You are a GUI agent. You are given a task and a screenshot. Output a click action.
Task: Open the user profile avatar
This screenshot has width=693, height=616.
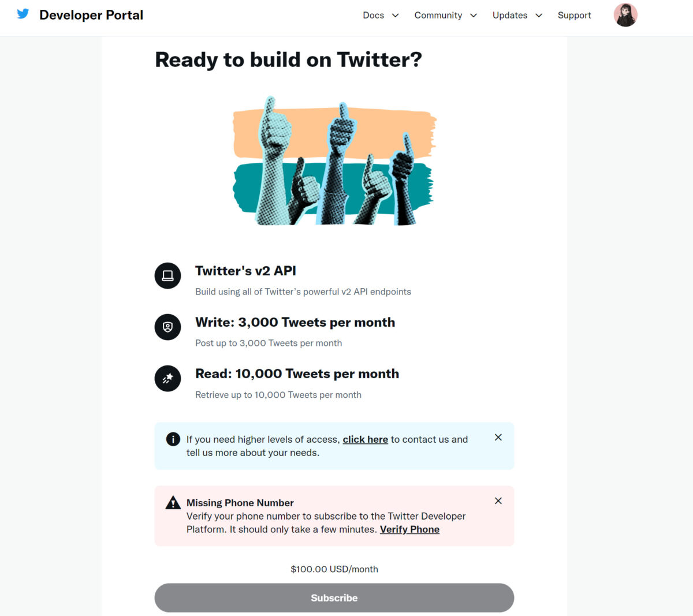(x=625, y=15)
